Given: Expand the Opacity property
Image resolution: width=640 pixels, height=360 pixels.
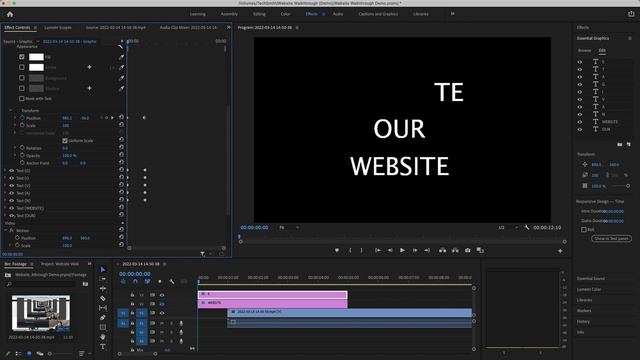Looking at the screenshot, I should click(x=15, y=156).
